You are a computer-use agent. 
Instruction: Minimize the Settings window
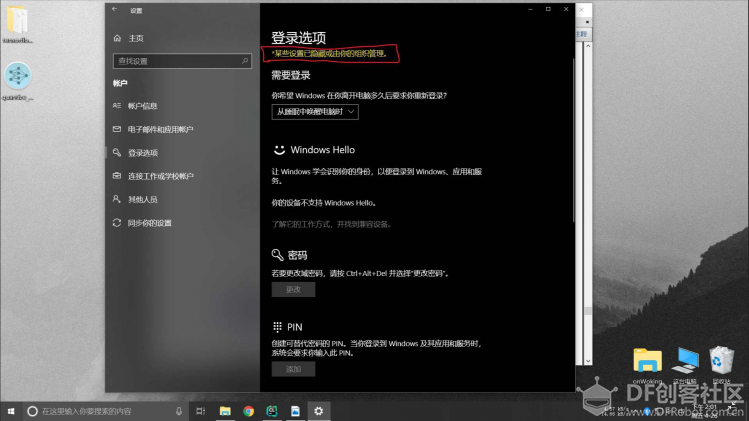click(x=530, y=9)
